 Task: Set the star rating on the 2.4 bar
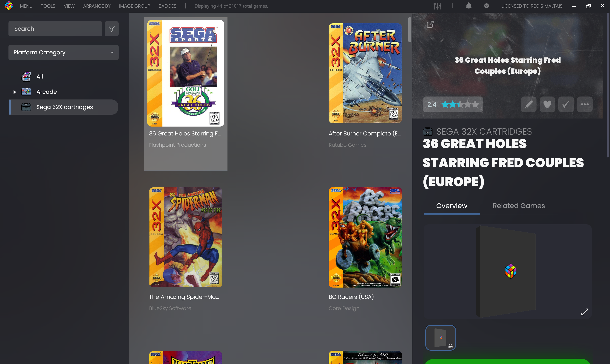click(x=460, y=104)
